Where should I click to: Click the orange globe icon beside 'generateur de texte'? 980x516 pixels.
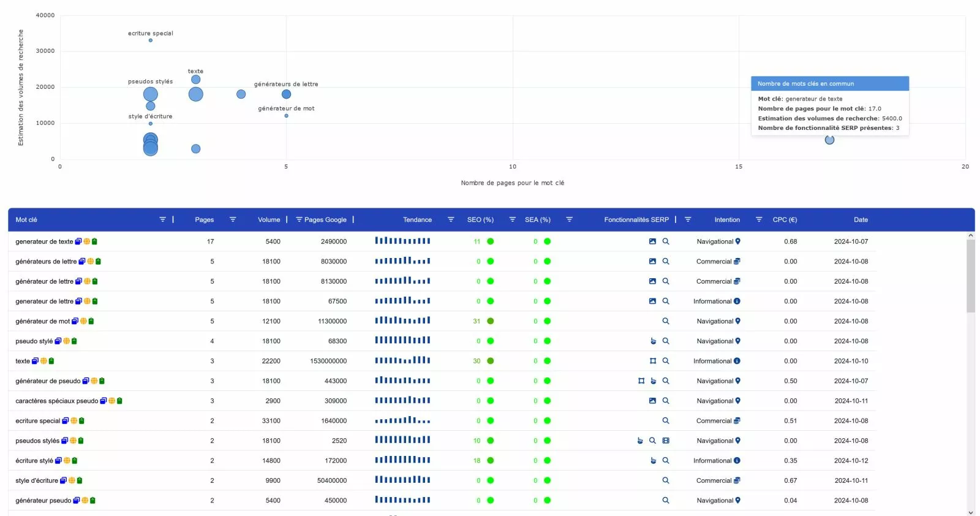(87, 241)
